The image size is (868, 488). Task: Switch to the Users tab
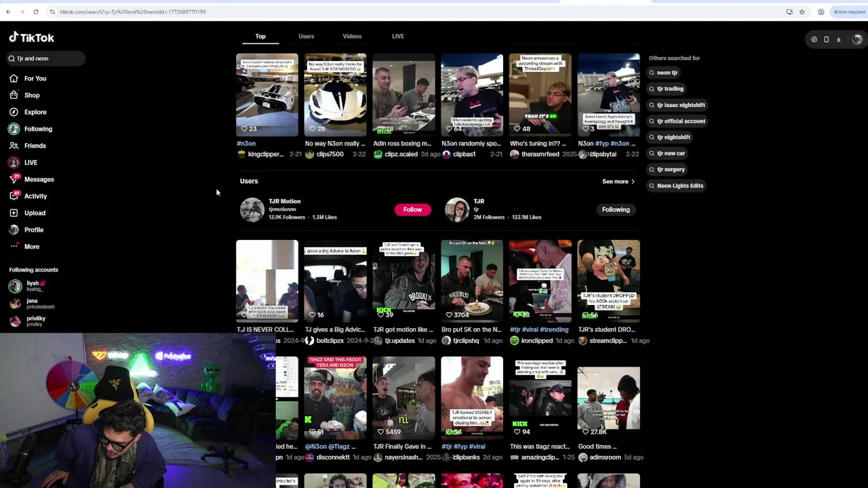(x=307, y=37)
